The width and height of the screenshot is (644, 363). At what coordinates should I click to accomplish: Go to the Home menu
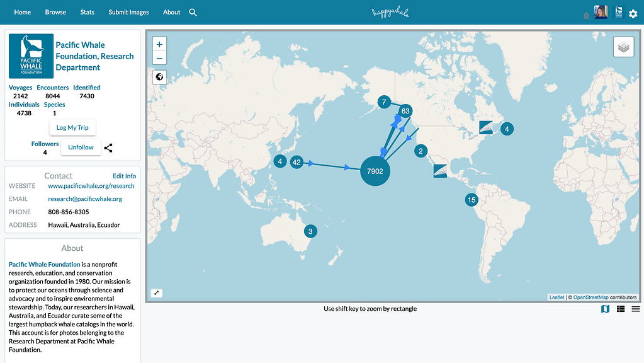pyautogui.click(x=23, y=13)
